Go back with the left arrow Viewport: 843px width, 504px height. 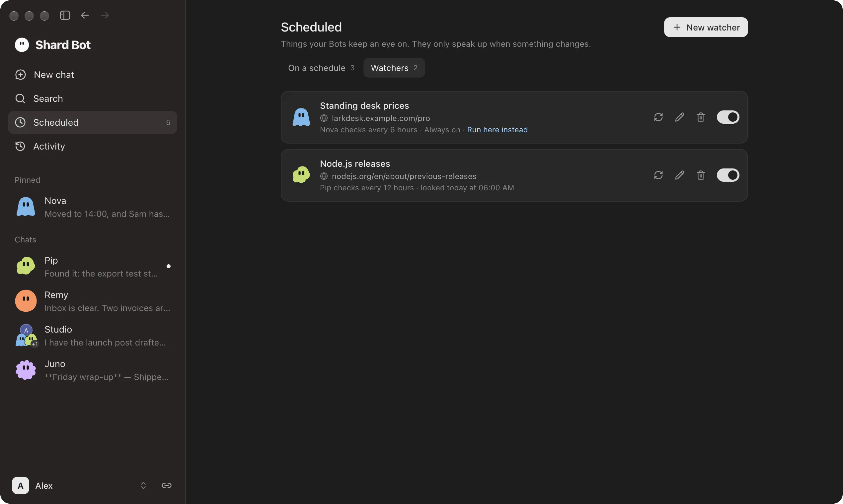(85, 15)
